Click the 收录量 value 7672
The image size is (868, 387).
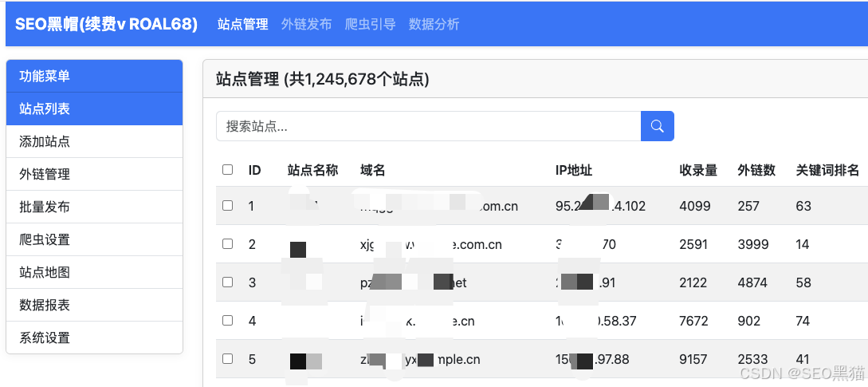tap(693, 321)
